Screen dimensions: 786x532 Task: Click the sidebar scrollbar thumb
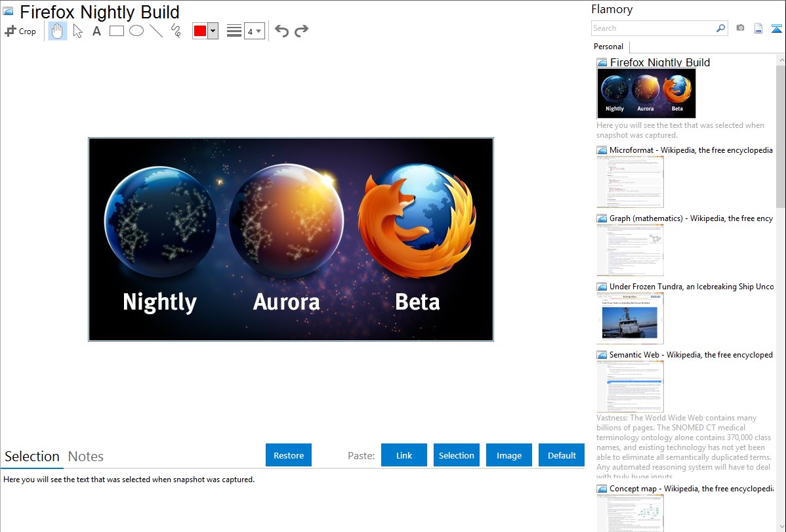[x=781, y=136]
